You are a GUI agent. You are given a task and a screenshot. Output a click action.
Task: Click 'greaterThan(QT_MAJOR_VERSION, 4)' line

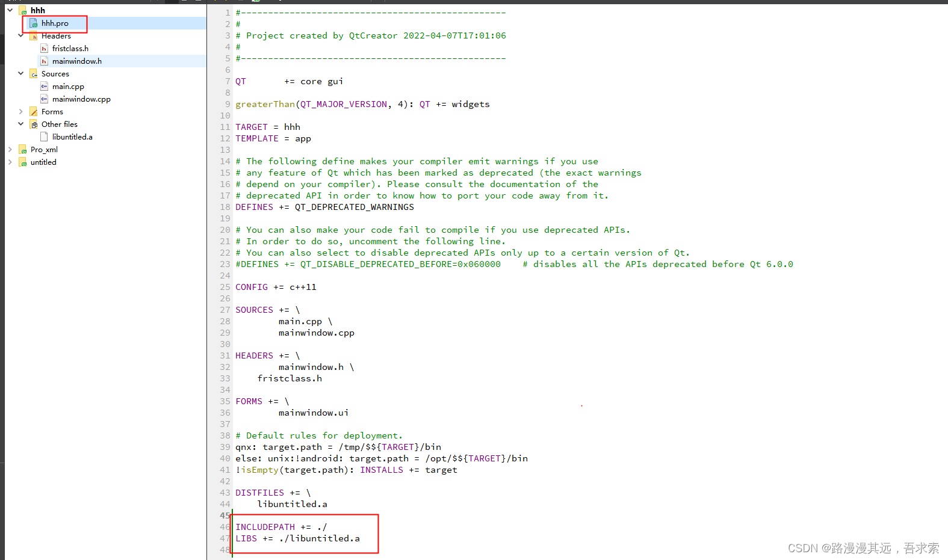[x=362, y=104]
